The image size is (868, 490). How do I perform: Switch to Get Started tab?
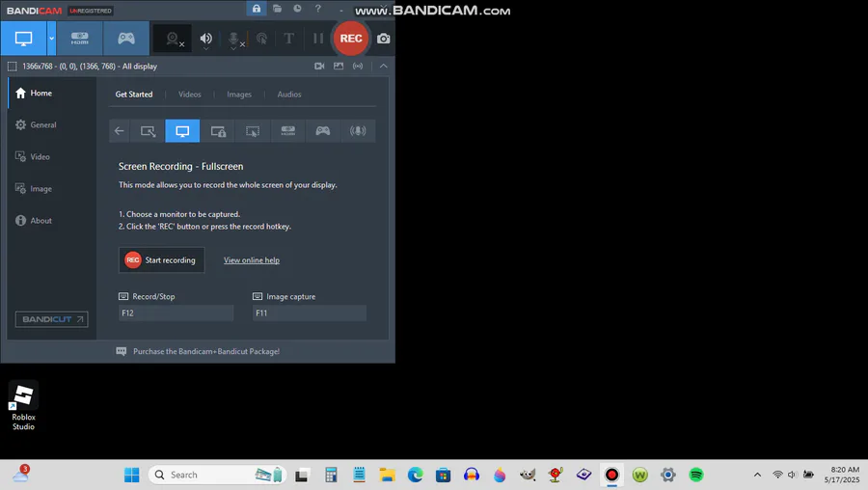coord(134,95)
